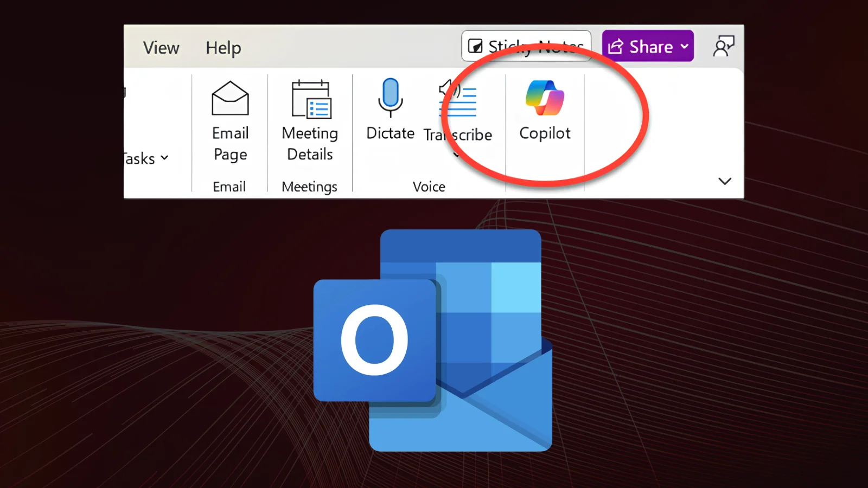The width and height of the screenshot is (868, 488).
Task: Click the Voice group label
Action: [x=429, y=187]
